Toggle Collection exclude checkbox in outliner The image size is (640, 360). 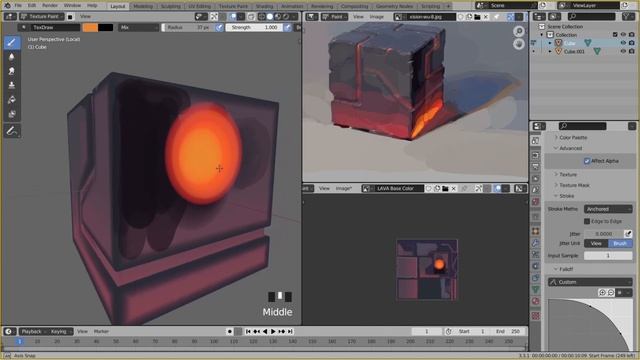(615, 35)
